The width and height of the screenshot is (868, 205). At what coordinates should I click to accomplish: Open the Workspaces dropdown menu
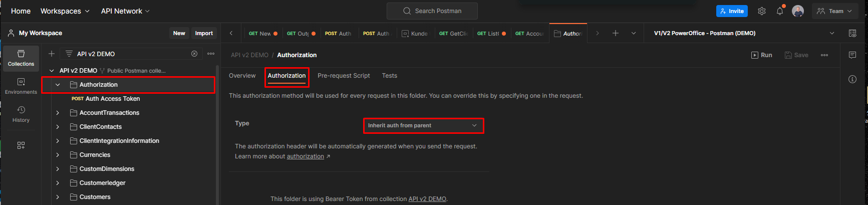click(65, 11)
